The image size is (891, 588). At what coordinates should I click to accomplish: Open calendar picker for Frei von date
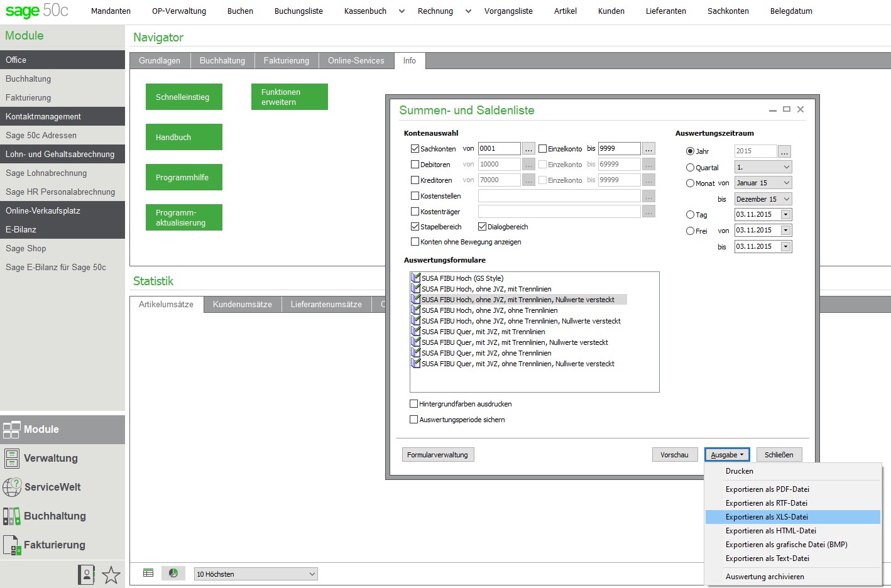point(785,231)
